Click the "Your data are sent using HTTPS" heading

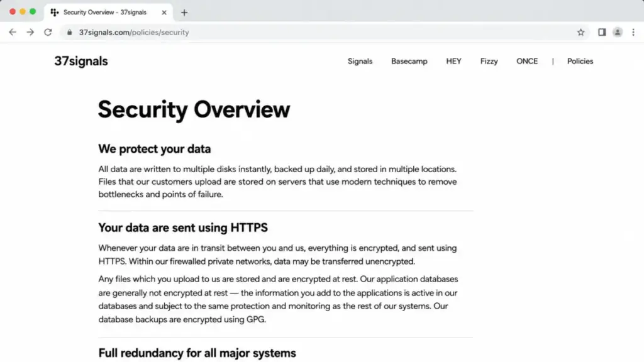(183, 228)
